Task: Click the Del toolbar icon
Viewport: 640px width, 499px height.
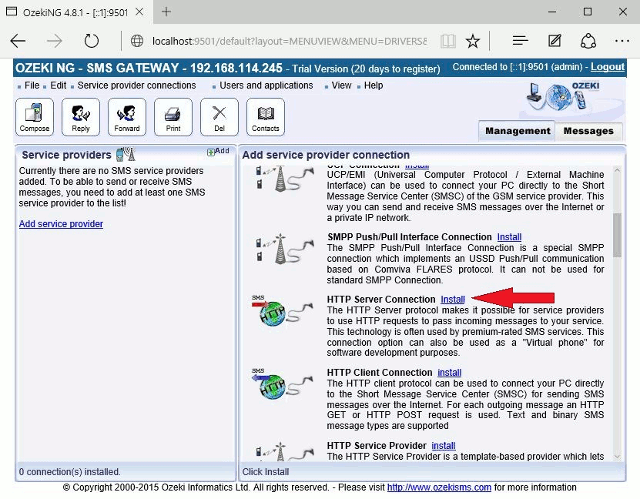Action: [x=219, y=117]
